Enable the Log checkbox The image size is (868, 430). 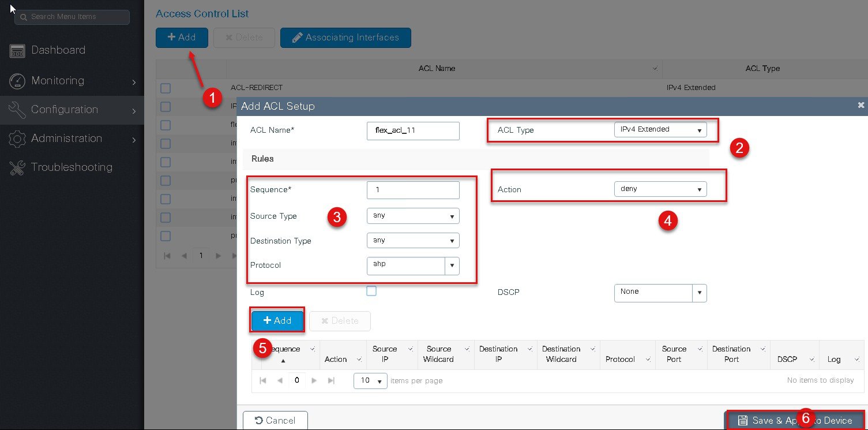[371, 291]
